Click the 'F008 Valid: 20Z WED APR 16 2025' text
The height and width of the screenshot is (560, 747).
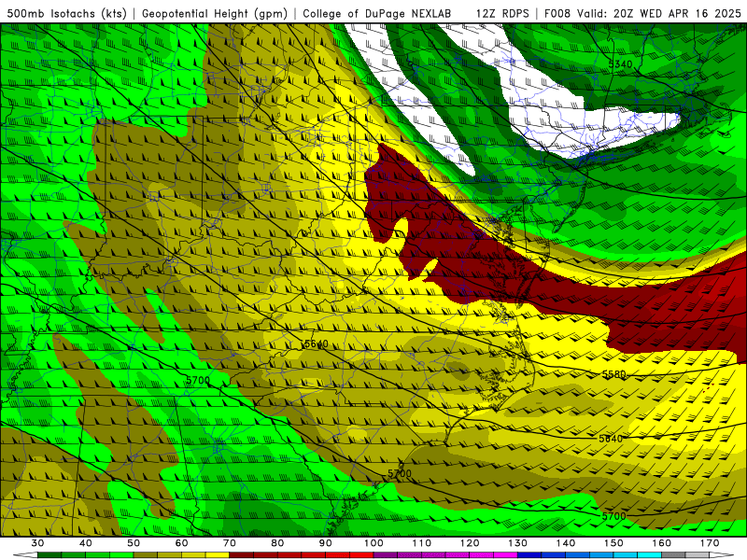click(x=642, y=13)
